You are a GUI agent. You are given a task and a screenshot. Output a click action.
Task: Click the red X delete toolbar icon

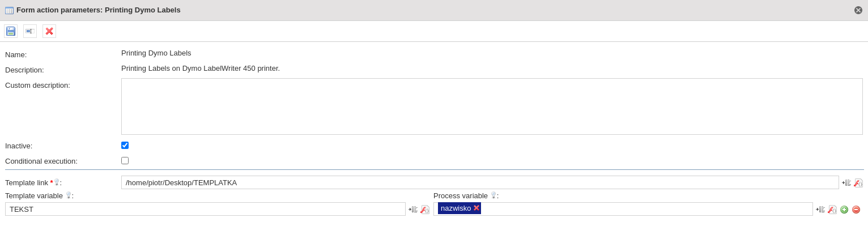49,31
